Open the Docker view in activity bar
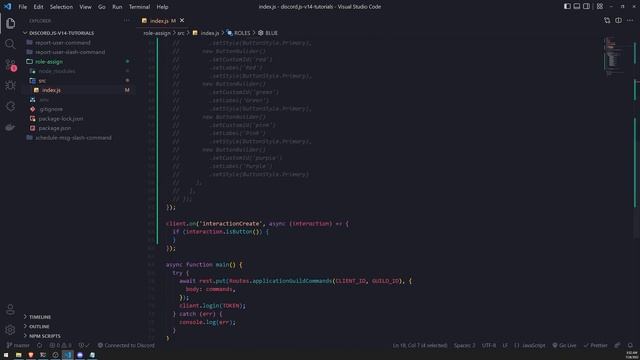640x360 pixels. tap(10, 127)
